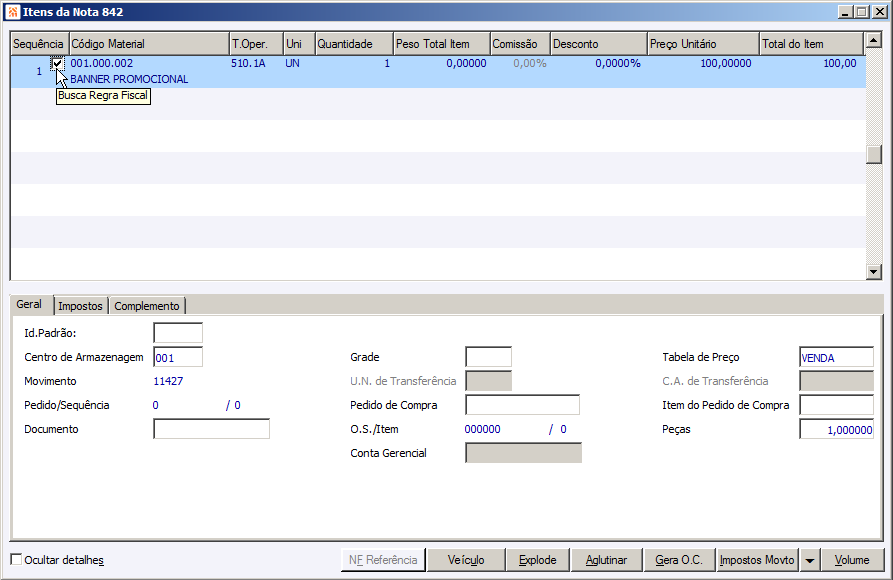Close the Itens da Nota 842 window

(x=879, y=12)
